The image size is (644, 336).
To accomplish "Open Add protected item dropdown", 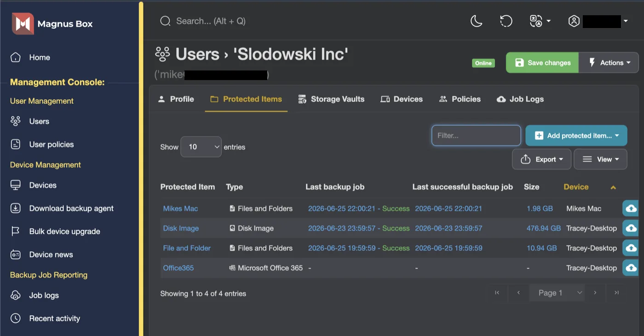I will pos(576,135).
